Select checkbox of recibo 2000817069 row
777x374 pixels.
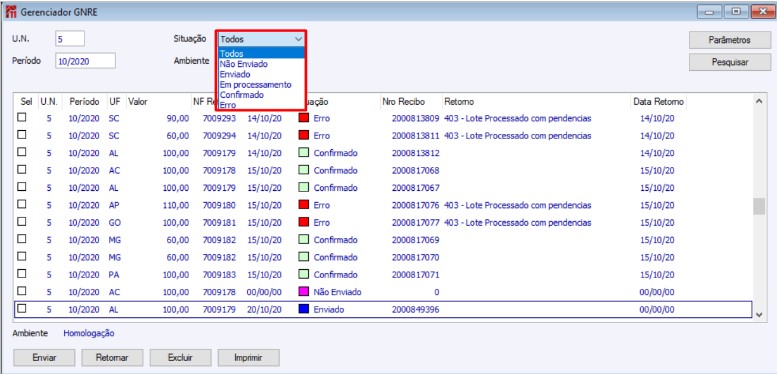(x=22, y=239)
